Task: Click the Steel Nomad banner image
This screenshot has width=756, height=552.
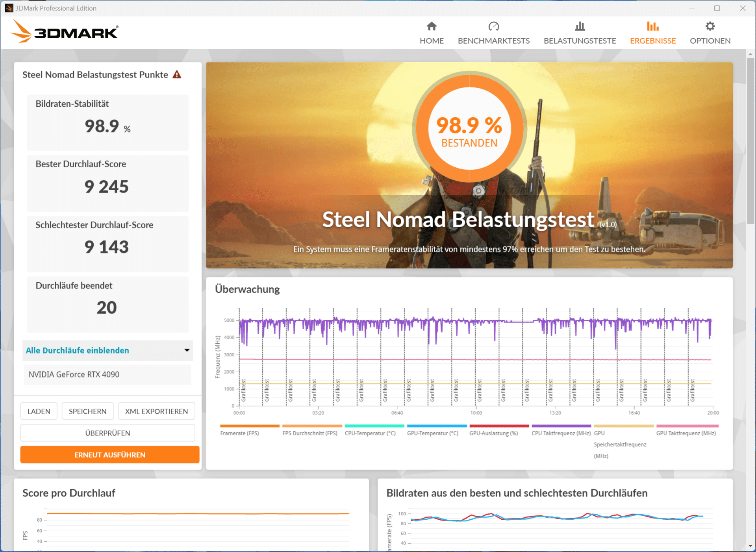Action: [x=469, y=165]
